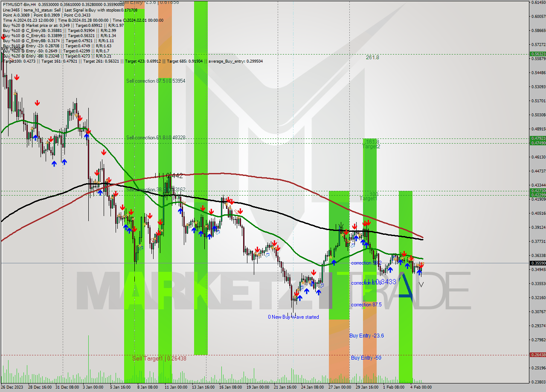The image size is (546, 392).
Task: Click the '31 Dec 08:00' time axis label
Action: [67, 387]
